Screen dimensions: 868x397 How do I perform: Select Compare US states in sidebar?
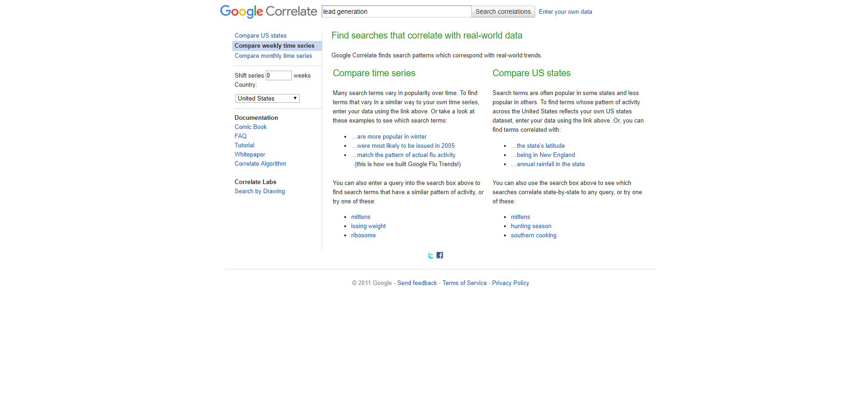point(261,35)
